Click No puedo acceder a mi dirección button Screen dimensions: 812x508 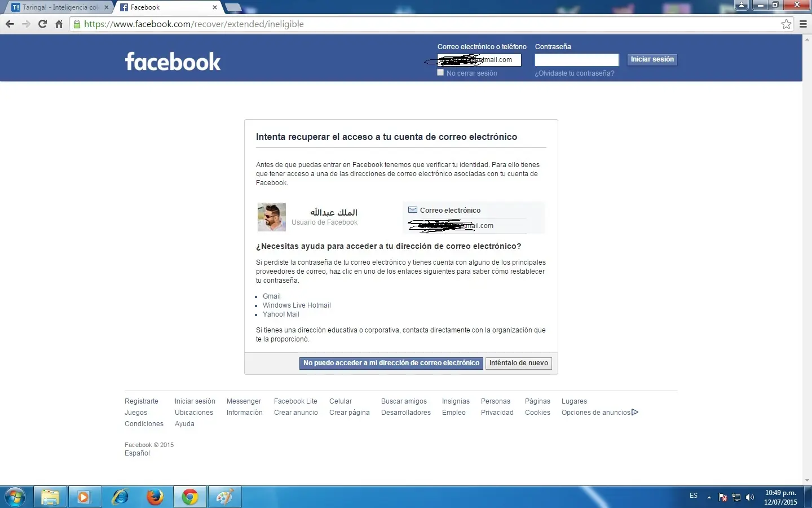391,363
